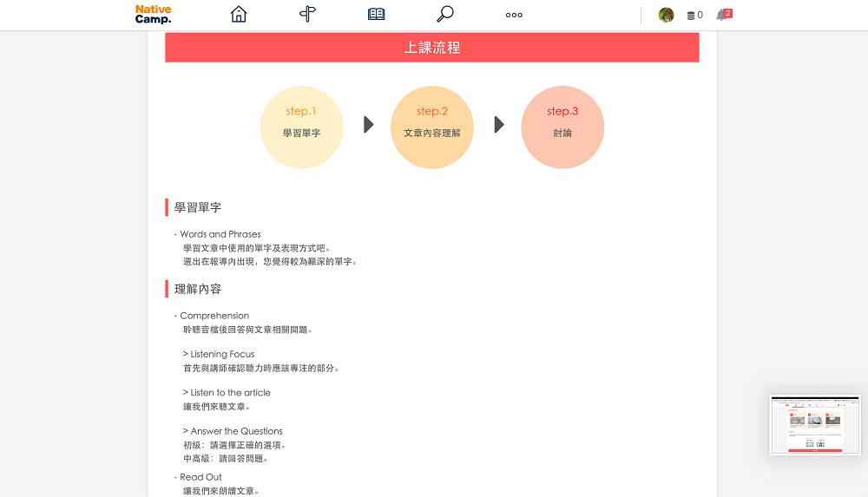Click the 理解內容 section heading
The height and width of the screenshot is (497, 868).
(198, 289)
